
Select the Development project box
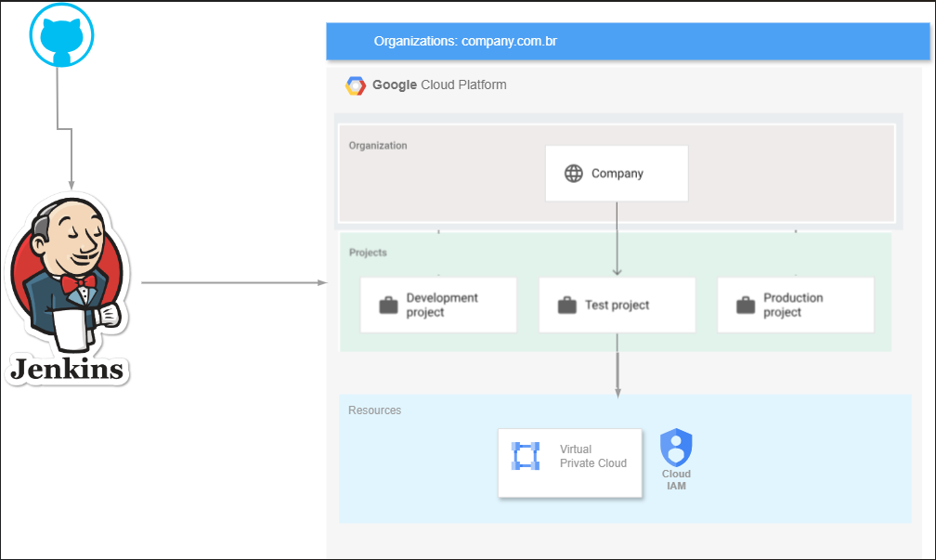[x=438, y=305]
